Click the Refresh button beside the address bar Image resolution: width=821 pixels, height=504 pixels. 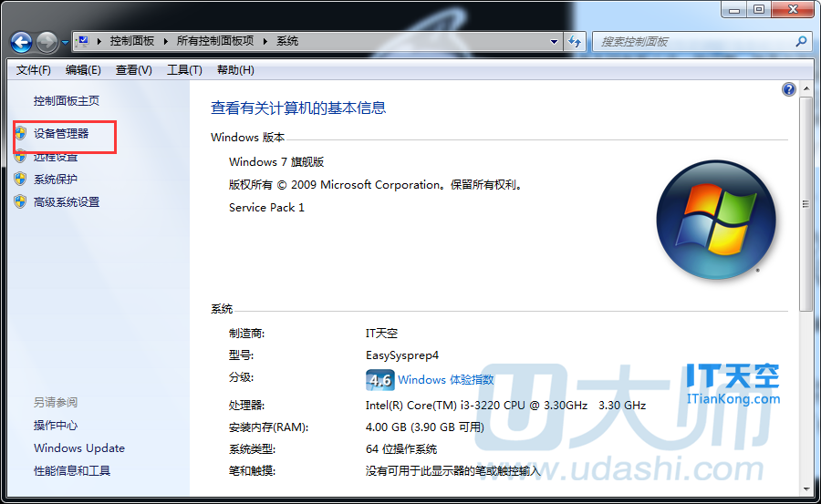pyautogui.click(x=575, y=42)
